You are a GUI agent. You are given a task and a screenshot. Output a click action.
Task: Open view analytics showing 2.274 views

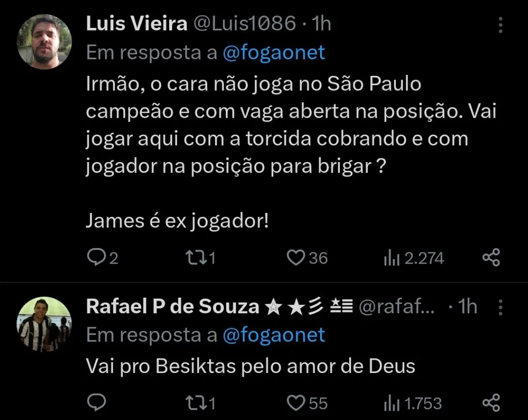[393, 257]
